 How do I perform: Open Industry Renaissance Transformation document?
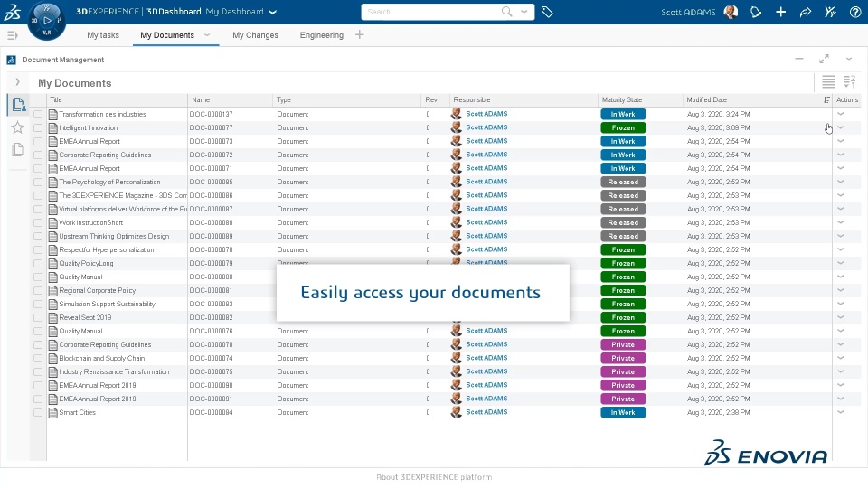pyautogui.click(x=114, y=371)
